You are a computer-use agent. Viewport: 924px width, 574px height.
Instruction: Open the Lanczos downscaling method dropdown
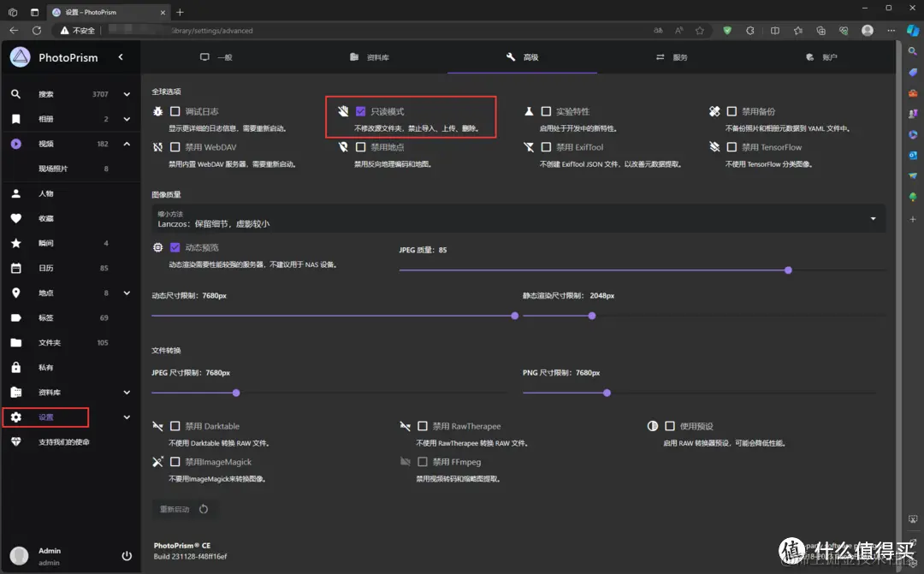point(518,219)
